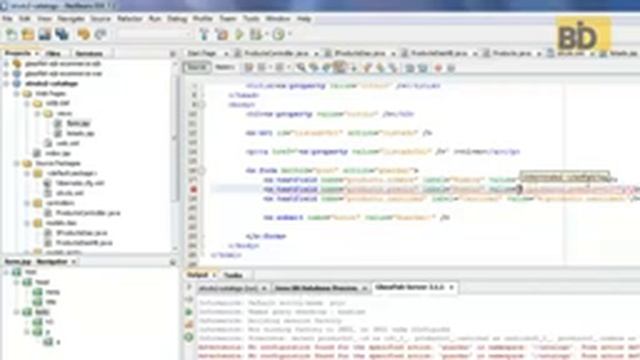Click the Clean and Build Project icon
Screen dimensions: 640x360
tap(222, 35)
